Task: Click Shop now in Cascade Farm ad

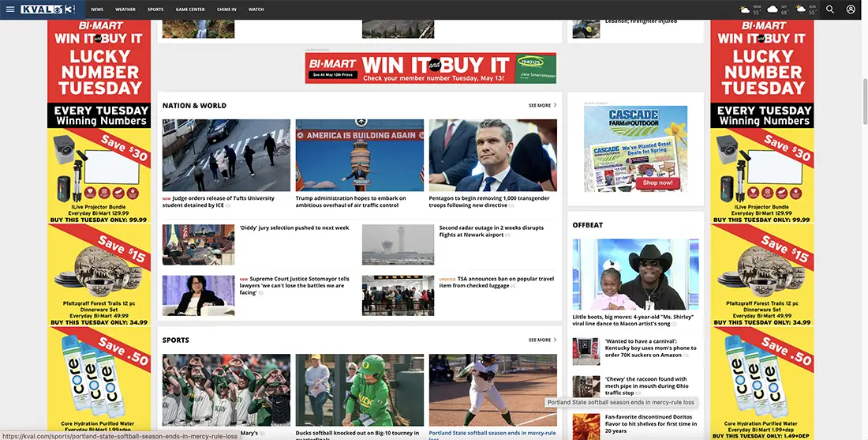Action: point(657,182)
